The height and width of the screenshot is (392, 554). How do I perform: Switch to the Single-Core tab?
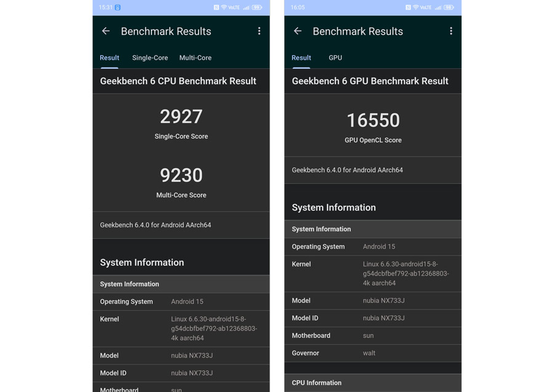coord(150,58)
